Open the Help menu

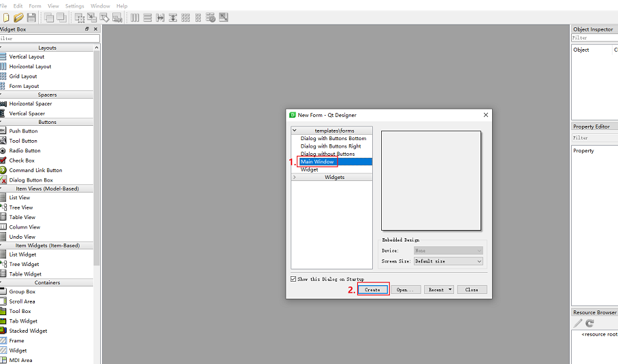tap(122, 6)
